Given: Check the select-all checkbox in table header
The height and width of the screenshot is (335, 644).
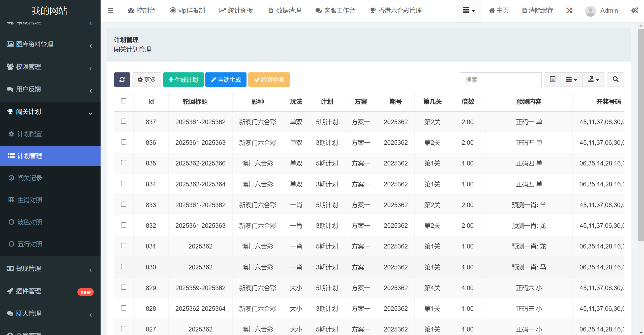Looking at the screenshot, I should pyautogui.click(x=124, y=101).
